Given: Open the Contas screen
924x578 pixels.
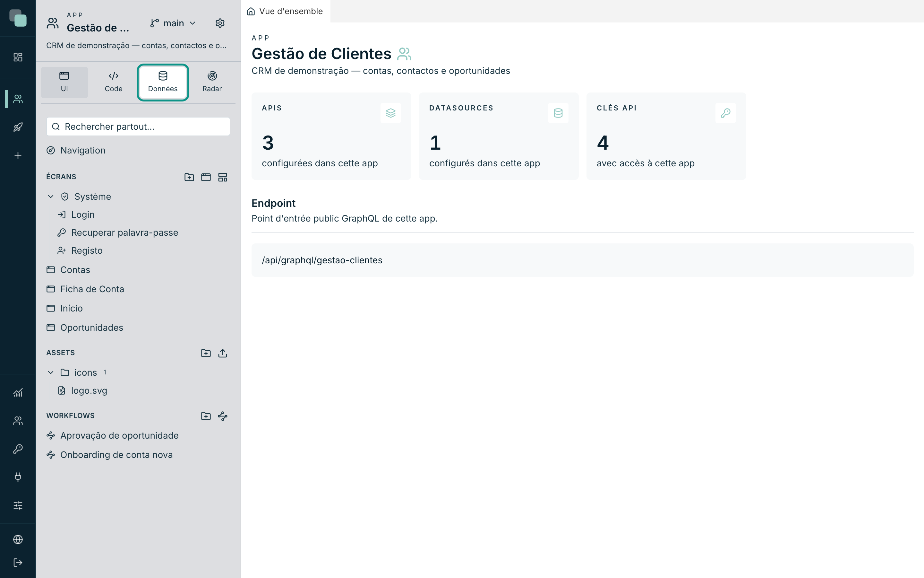Looking at the screenshot, I should point(138,270).
